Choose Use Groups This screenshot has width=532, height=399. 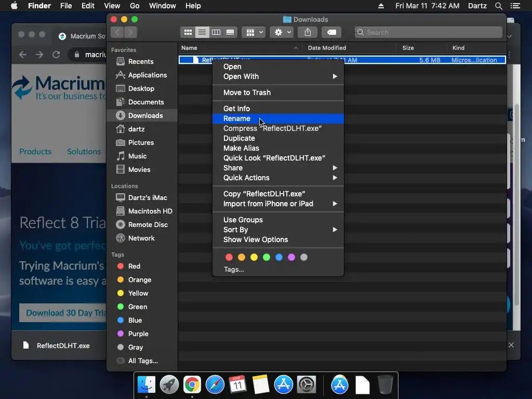[278, 220]
